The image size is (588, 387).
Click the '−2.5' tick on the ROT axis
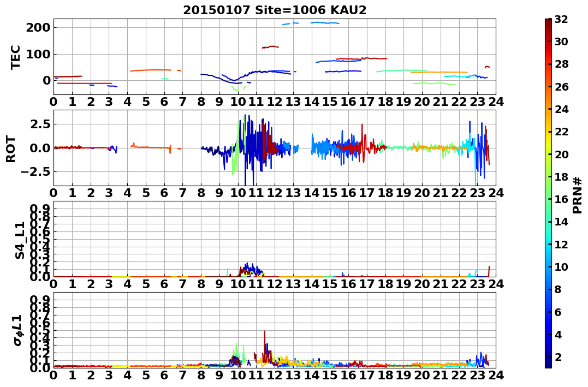pos(37,172)
